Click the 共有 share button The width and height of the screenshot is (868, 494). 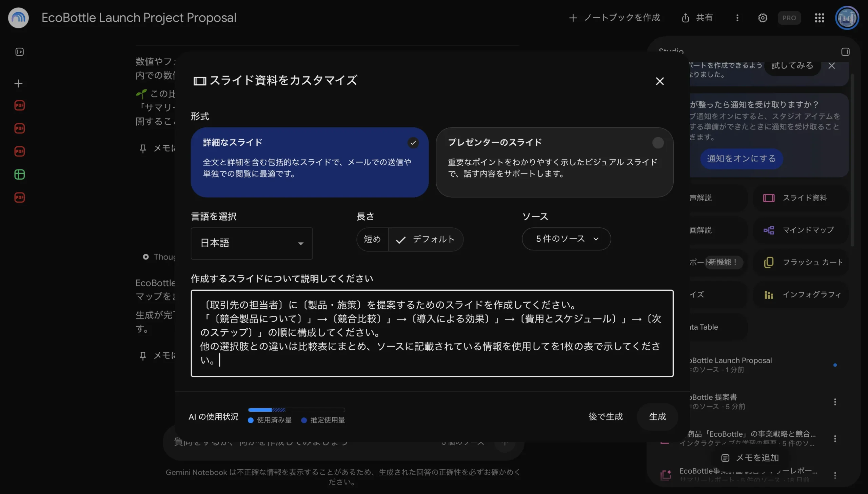[697, 18]
